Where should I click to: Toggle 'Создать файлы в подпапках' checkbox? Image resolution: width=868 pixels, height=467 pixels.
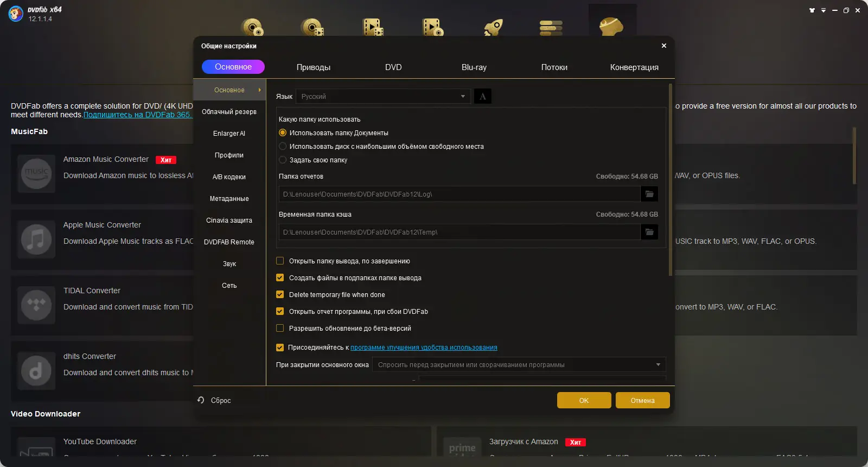(x=280, y=277)
